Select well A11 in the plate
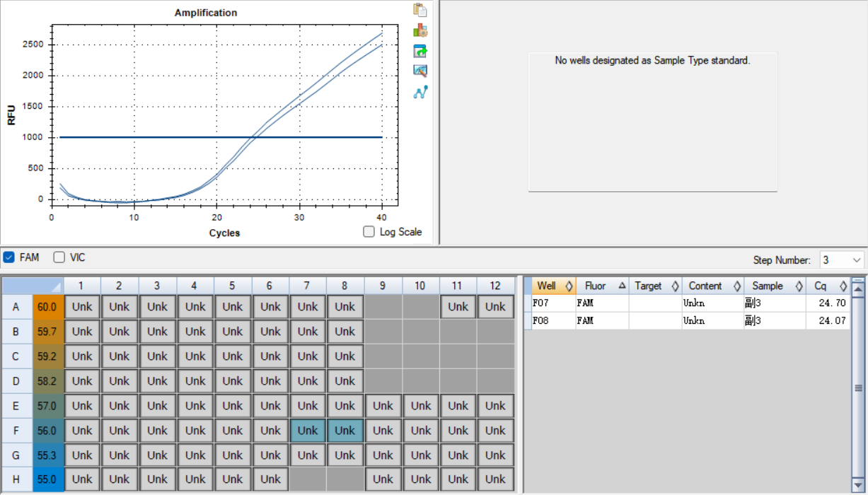868x495 pixels. click(458, 307)
